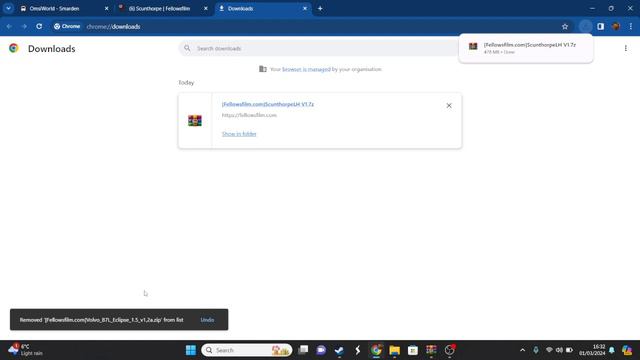Click Show in folder link
This screenshot has height=360, width=640.
pyautogui.click(x=239, y=134)
